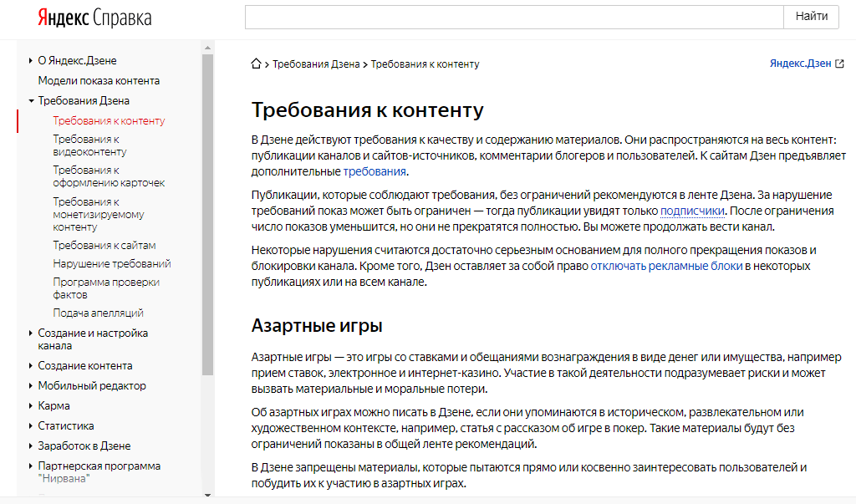Select Требования к видеоконтенту in sidebar
The height and width of the screenshot is (504, 856).
tap(89, 145)
